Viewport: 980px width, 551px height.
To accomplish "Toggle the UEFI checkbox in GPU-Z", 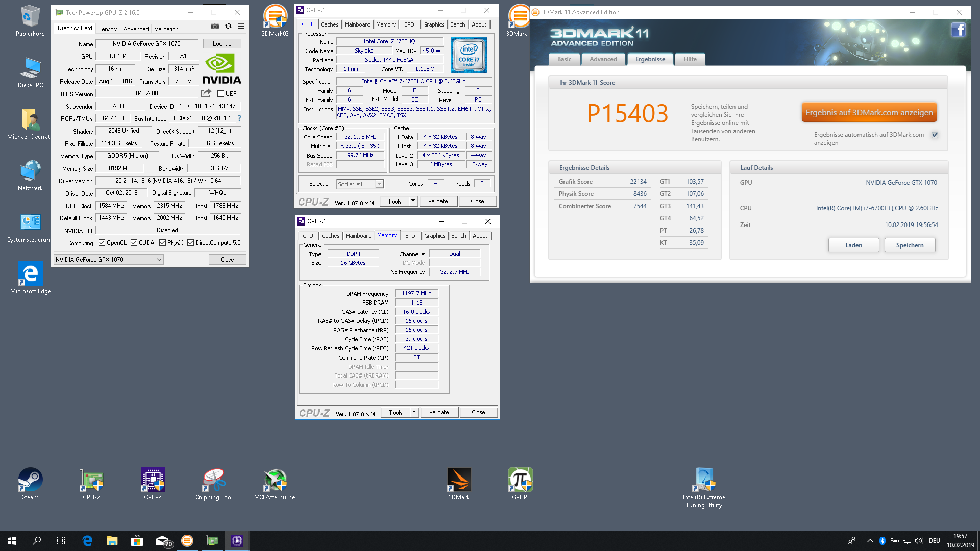I will click(x=220, y=94).
